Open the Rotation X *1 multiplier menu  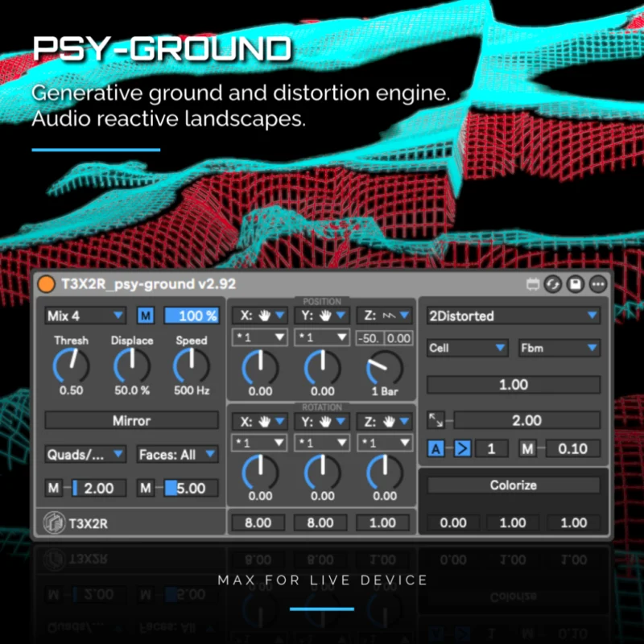(259, 443)
